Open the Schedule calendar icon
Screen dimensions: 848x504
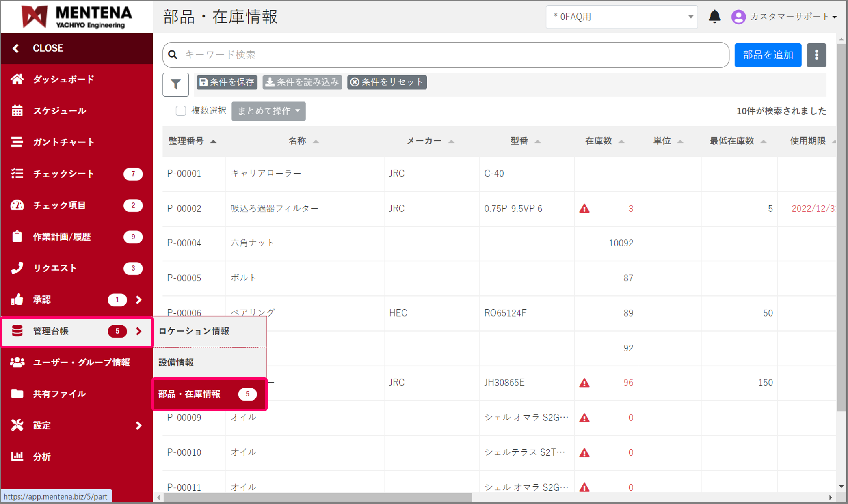(17, 110)
